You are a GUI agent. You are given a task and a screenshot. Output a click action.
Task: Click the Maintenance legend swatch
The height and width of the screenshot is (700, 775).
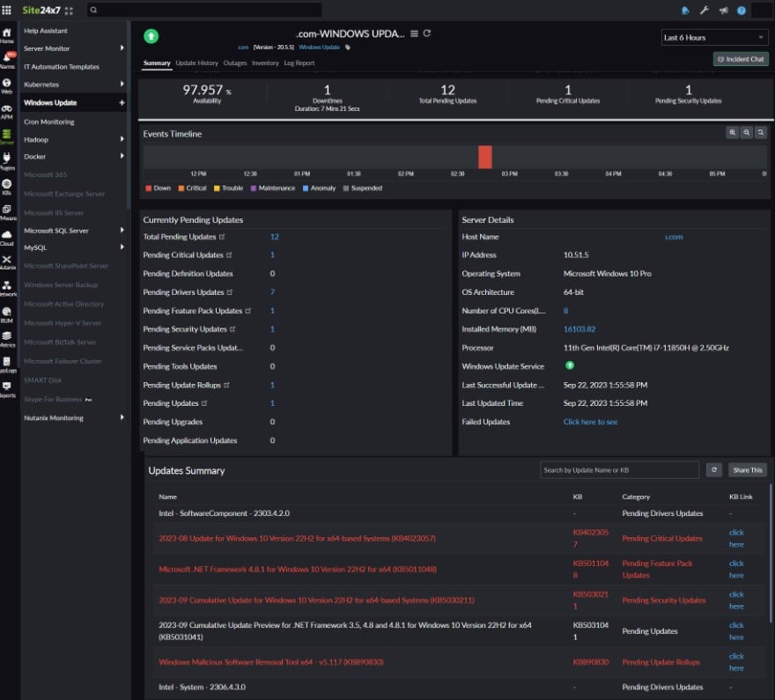(254, 188)
